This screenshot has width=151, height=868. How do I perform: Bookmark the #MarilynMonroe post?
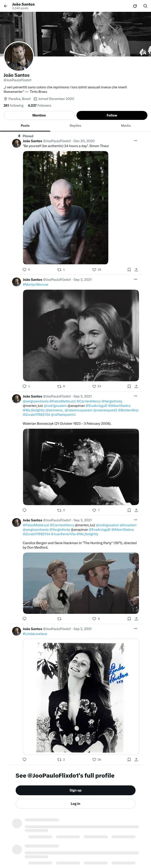129,386
